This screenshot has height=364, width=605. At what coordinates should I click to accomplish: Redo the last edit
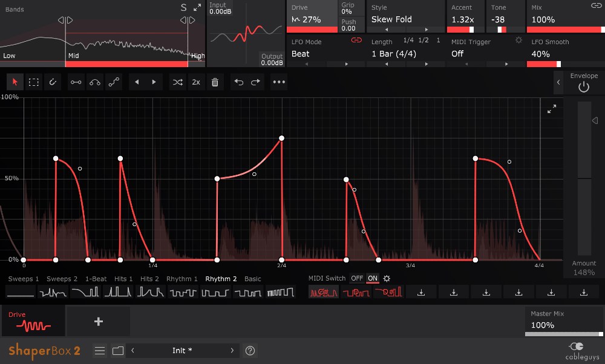pos(255,82)
